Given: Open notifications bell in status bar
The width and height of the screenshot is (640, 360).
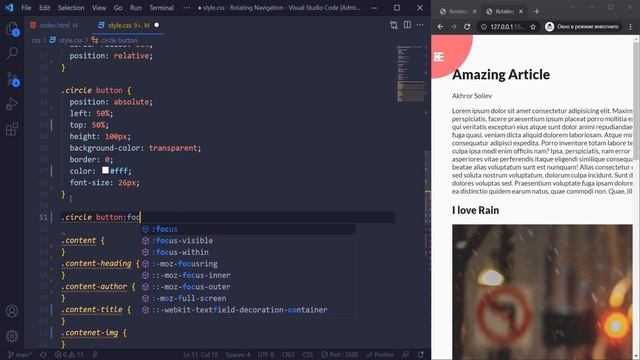Looking at the screenshot, I should 421,355.
